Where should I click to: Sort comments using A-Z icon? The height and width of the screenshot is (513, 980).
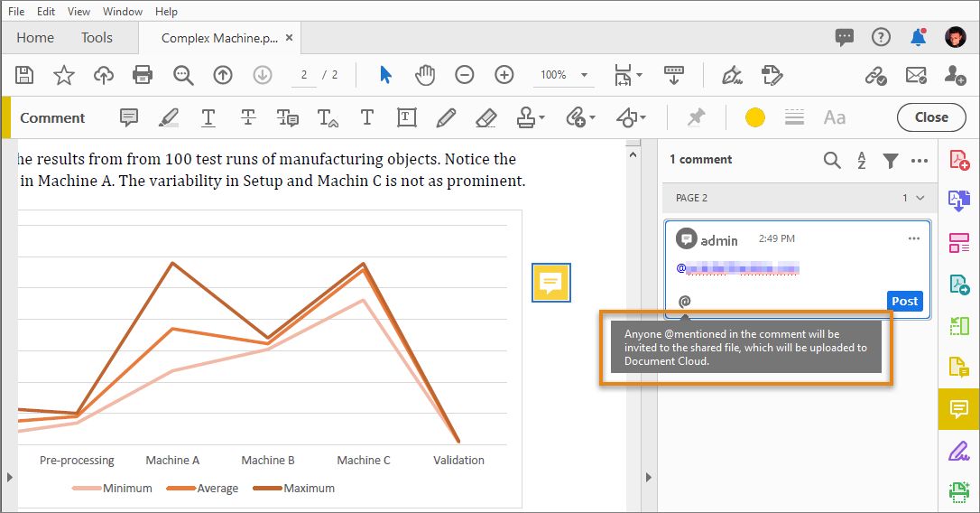(861, 160)
